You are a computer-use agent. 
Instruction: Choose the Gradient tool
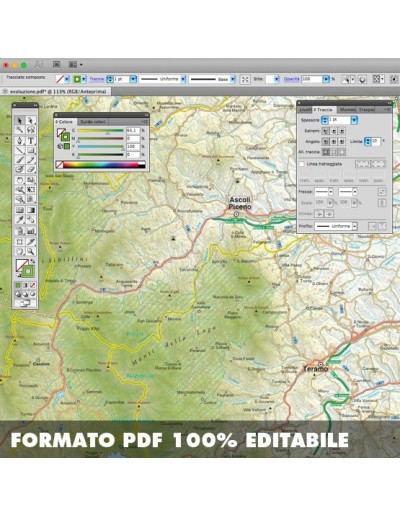coord(31,210)
